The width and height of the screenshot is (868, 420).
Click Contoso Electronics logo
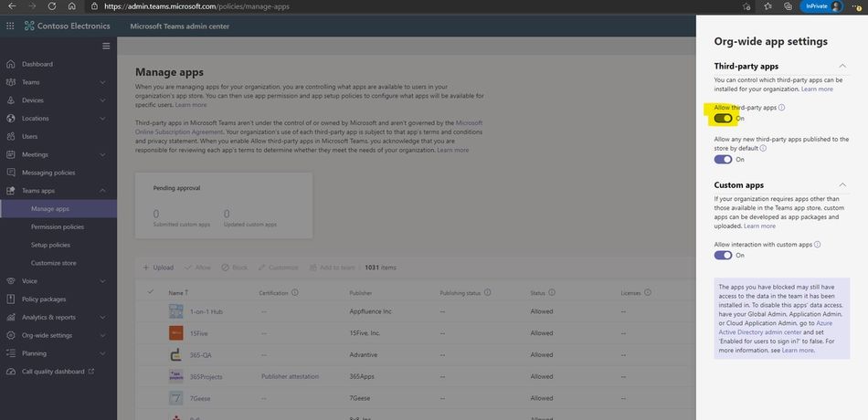(67, 26)
